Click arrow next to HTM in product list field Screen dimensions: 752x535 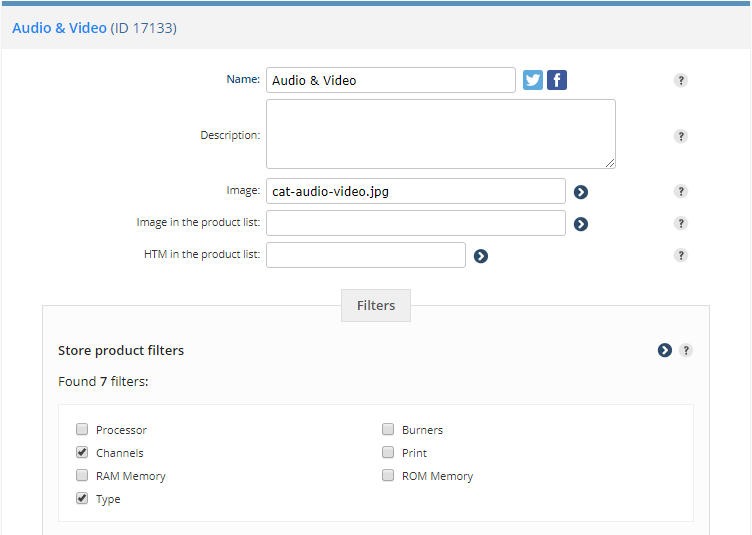(x=481, y=256)
